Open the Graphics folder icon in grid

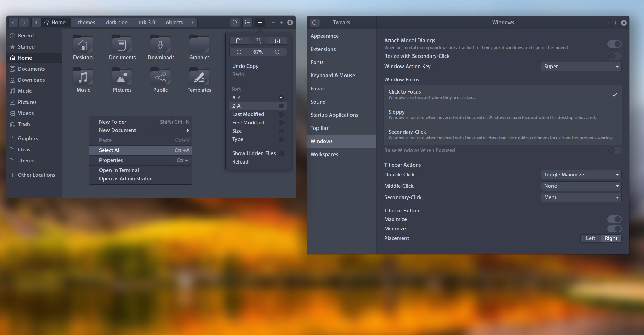[199, 44]
